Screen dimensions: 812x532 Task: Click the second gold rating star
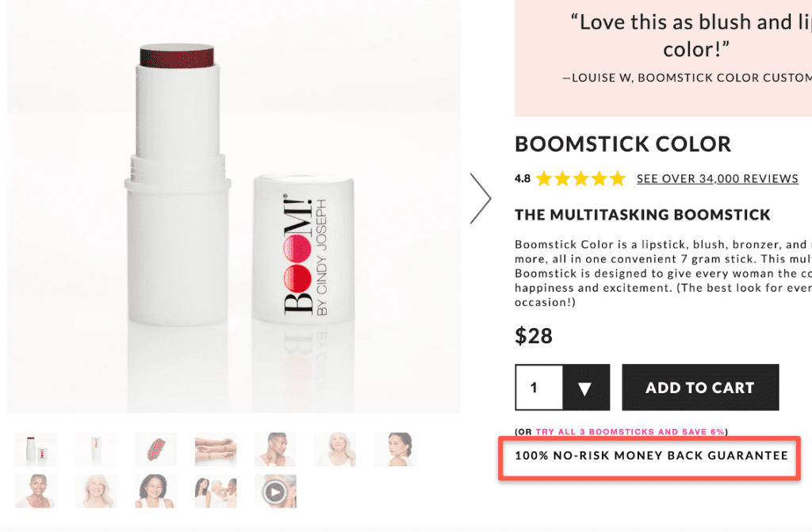(x=564, y=178)
